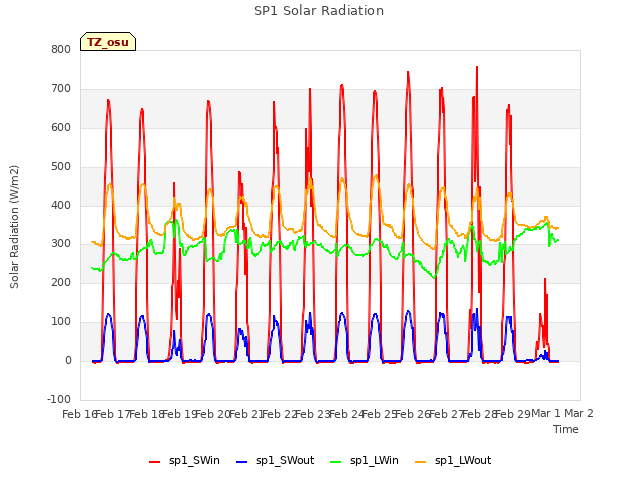Click the Mar 2 x-axis label

579,413
